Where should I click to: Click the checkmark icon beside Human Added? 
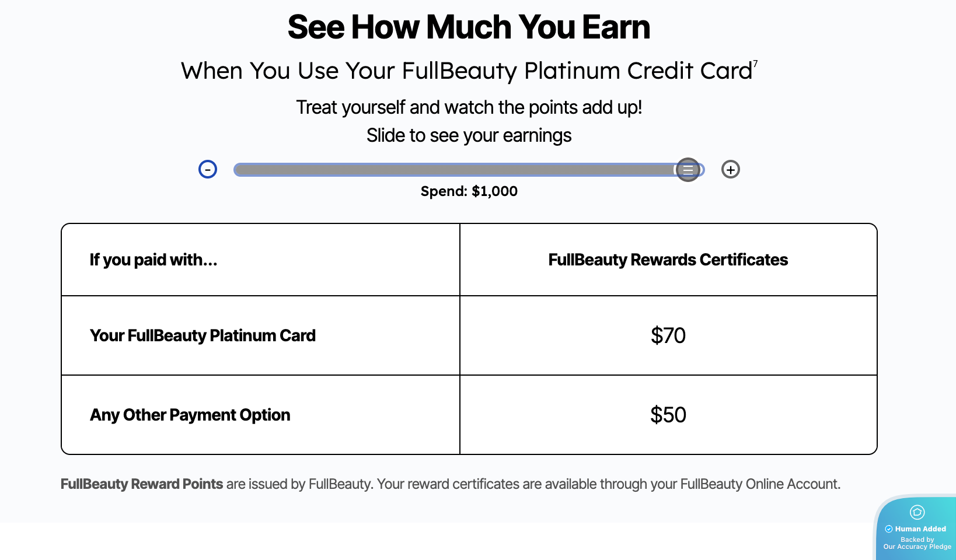click(x=889, y=529)
